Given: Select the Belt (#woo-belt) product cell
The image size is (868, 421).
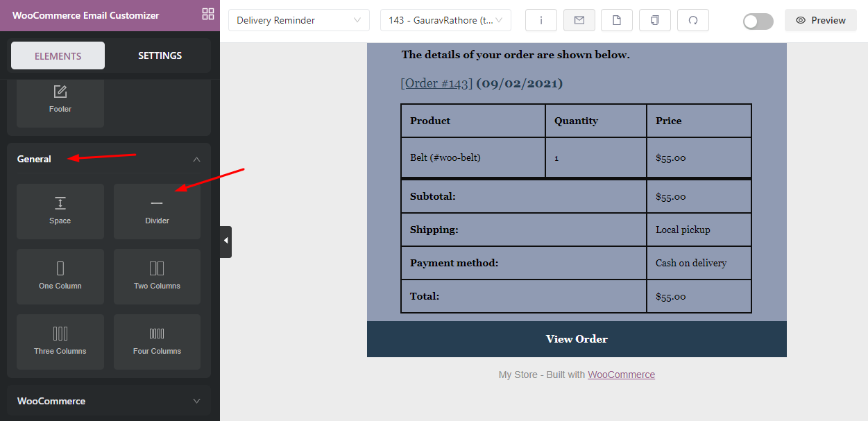Looking at the screenshot, I should click(x=473, y=157).
